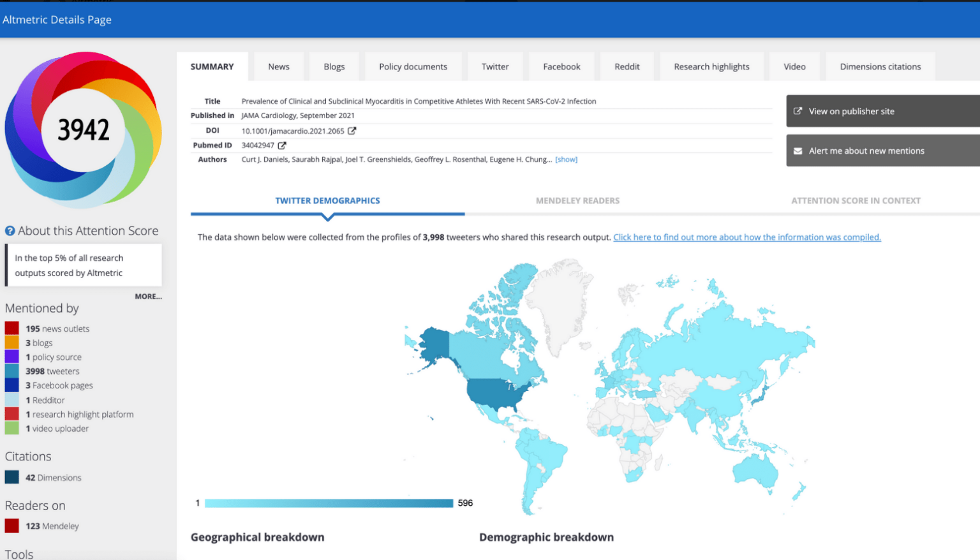Show the full authors list
Image resolution: width=980 pixels, height=560 pixels.
pos(566,159)
